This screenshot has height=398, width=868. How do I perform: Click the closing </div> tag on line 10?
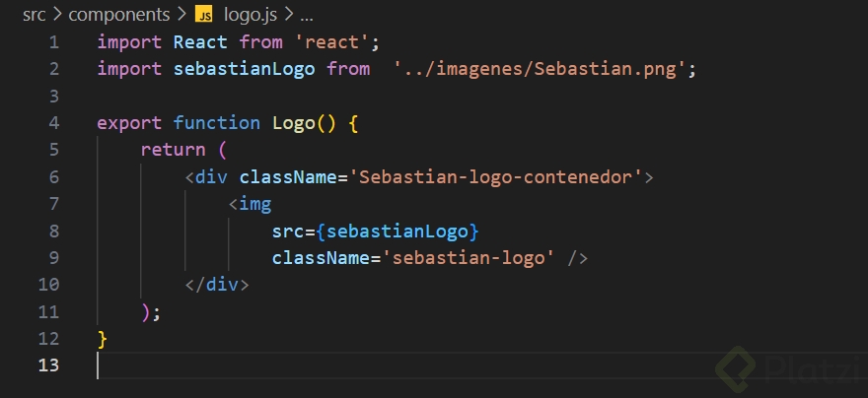(217, 285)
